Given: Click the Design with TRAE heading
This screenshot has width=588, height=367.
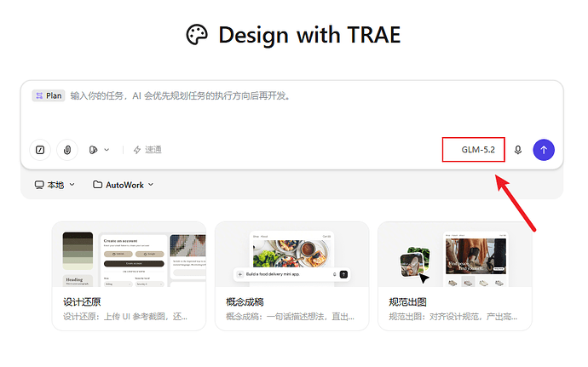Looking at the screenshot, I should tap(309, 35).
